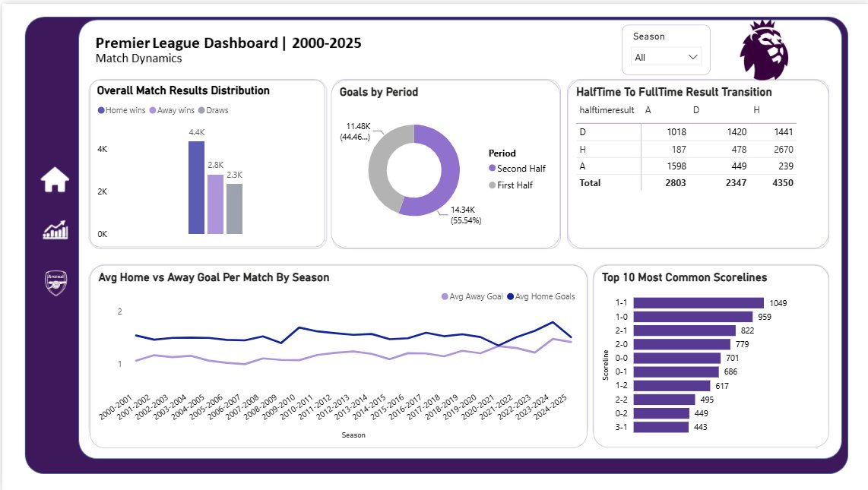Viewport: 868px width, 490px height.
Task: Click the 2000-2001 season axis label
Action: [x=116, y=408]
